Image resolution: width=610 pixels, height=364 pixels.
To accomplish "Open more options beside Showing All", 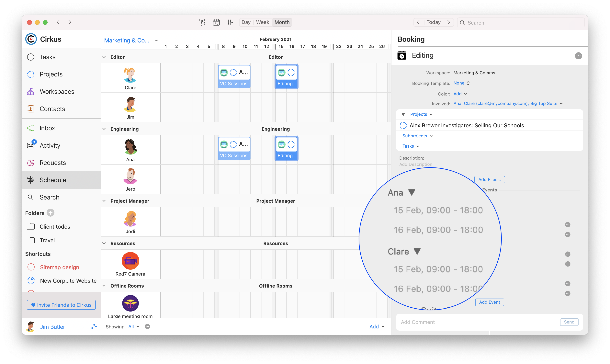I will point(147,327).
